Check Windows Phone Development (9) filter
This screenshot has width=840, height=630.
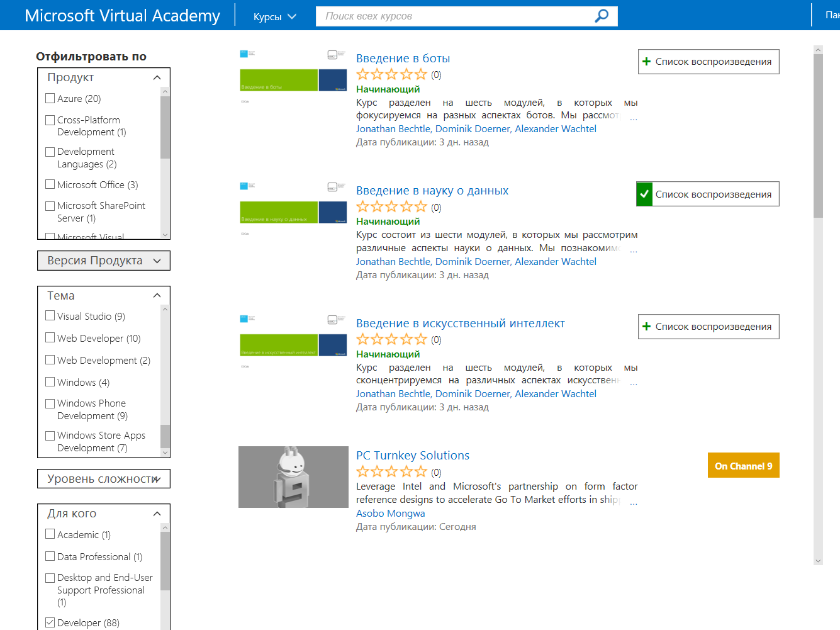(x=50, y=403)
